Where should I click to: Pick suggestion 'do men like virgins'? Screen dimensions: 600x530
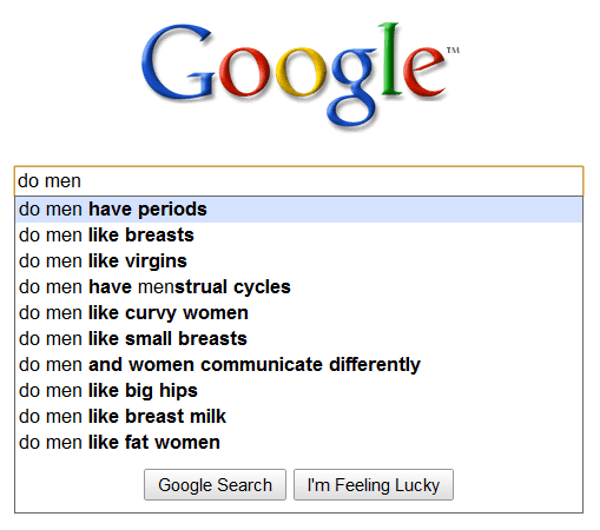[299, 261]
